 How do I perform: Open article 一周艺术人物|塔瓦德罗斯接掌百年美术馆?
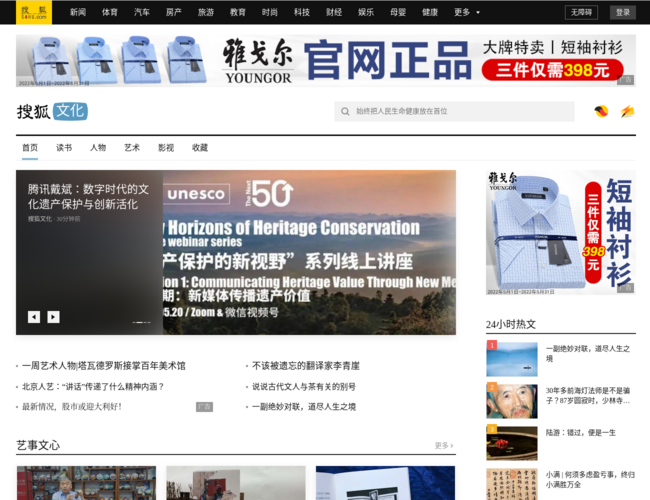pos(104,366)
